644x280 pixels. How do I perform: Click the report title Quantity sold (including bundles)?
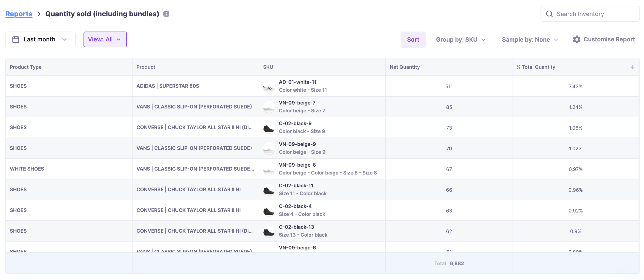(x=102, y=14)
